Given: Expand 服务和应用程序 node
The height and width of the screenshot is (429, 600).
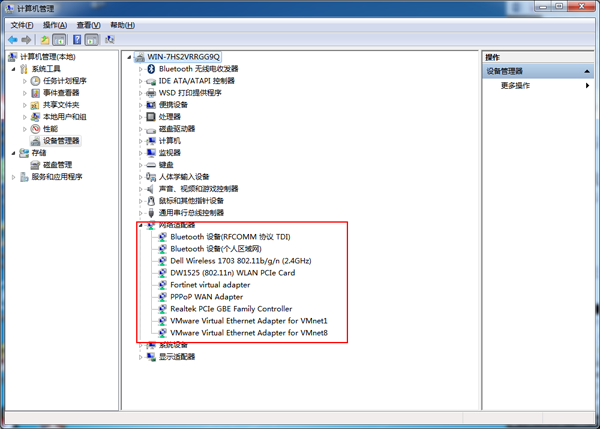Looking at the screenshot, I should (14, 177).
